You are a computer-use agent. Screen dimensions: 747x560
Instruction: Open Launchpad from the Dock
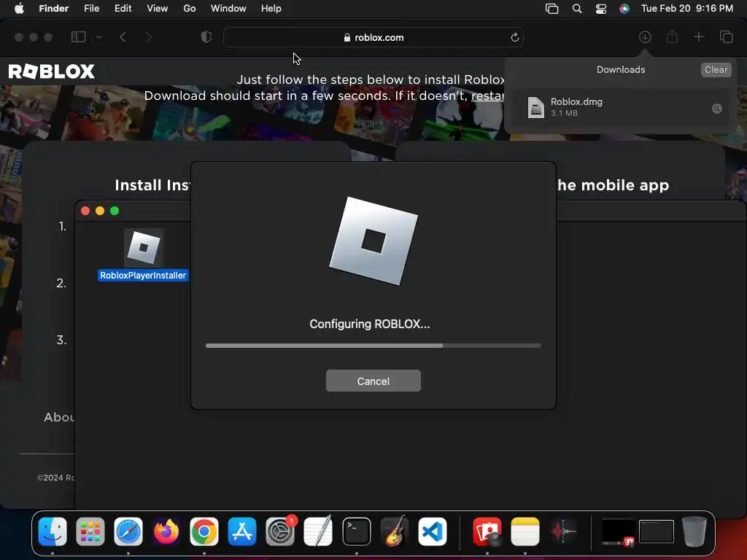(90, 532)
